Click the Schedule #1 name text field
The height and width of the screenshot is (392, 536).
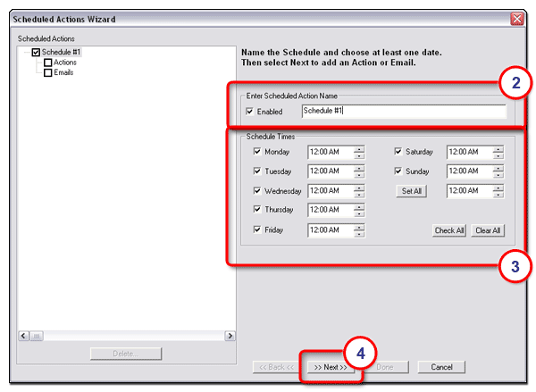pos(402,112)
